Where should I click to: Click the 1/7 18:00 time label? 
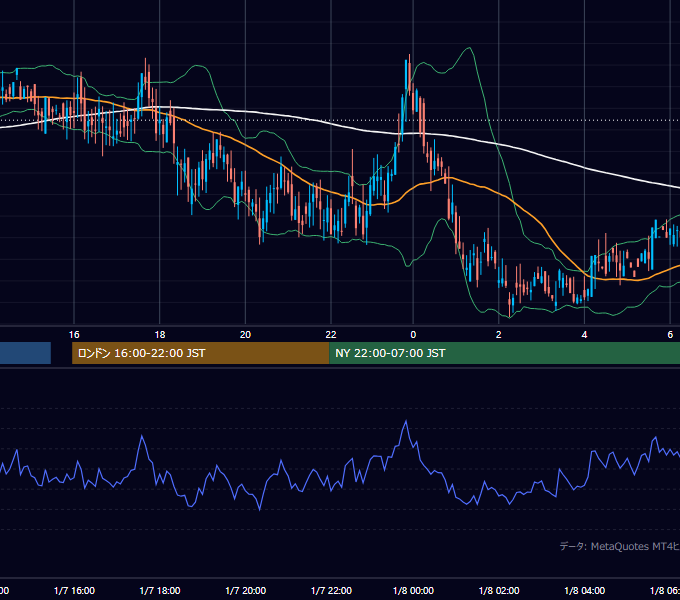tap(160, 590)
